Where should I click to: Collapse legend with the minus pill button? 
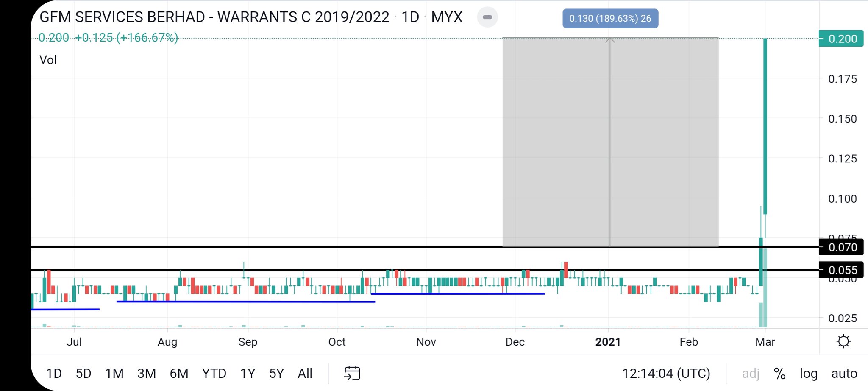487,17
